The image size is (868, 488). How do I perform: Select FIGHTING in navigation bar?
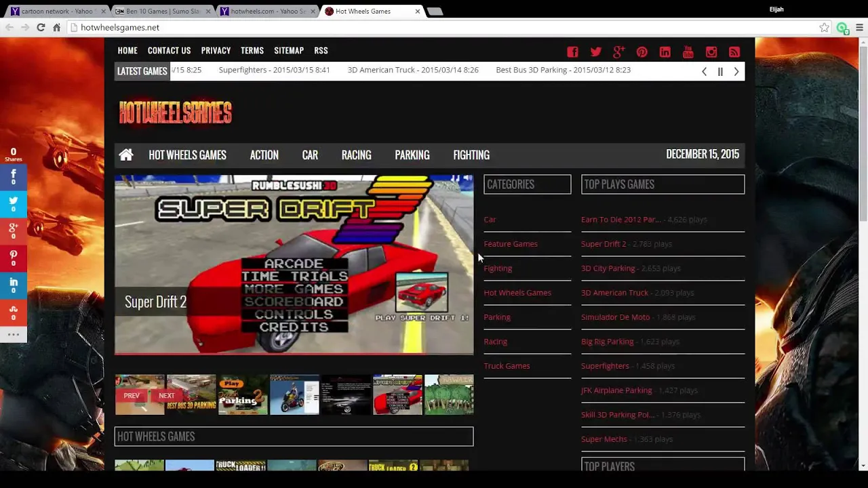[x=471, y=155]
